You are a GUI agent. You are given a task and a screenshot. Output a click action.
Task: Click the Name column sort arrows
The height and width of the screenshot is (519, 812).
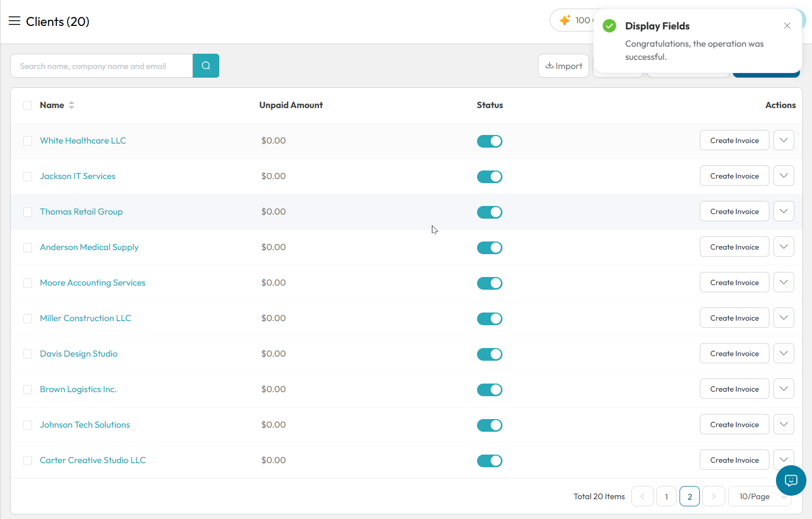click(x=72, y=105)
